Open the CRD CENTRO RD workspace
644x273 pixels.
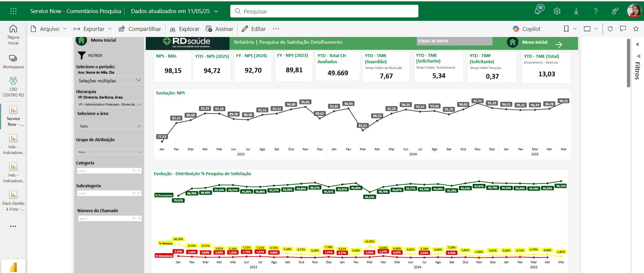13,87
